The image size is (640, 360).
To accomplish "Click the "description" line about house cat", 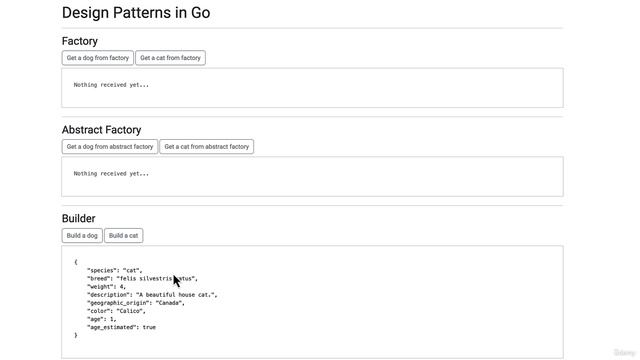I will click(x=152, y=295).
